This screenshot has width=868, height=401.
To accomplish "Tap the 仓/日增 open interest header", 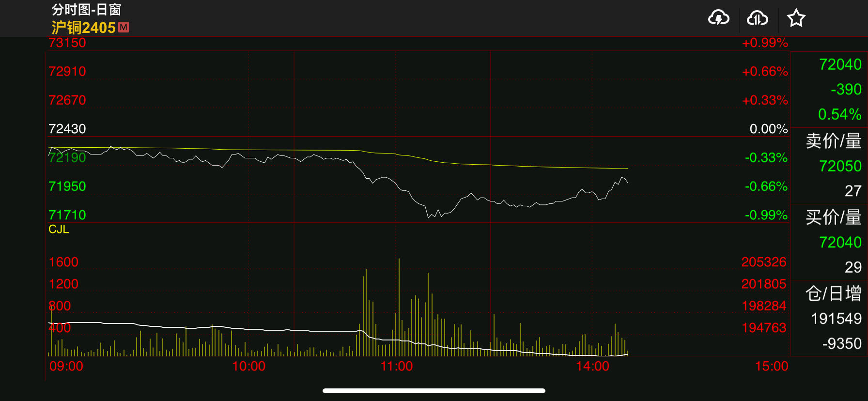I will pos(833,293).
